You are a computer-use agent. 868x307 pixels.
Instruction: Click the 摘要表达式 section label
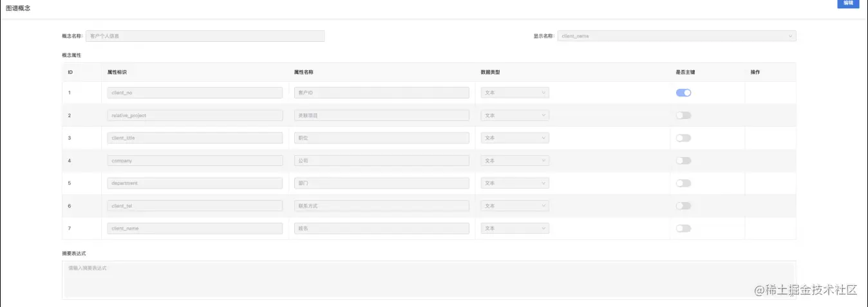click(73, 254)
